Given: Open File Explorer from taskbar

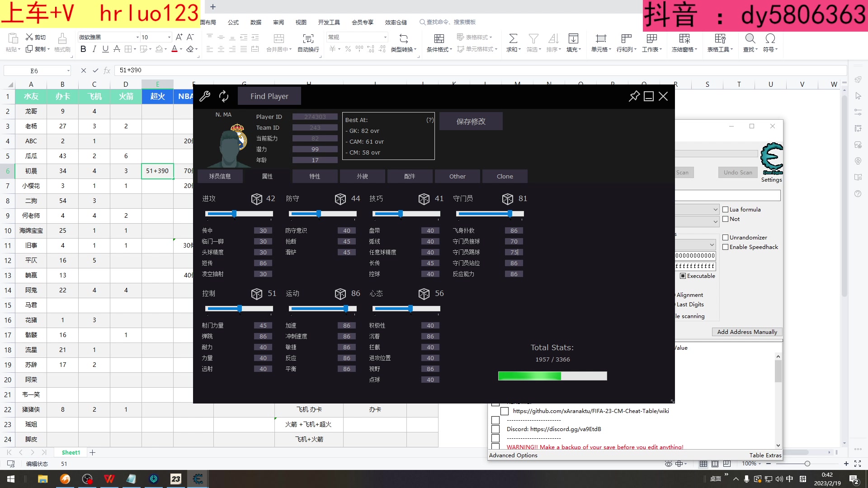Looking at the screenshot, I should coord(42,479).
